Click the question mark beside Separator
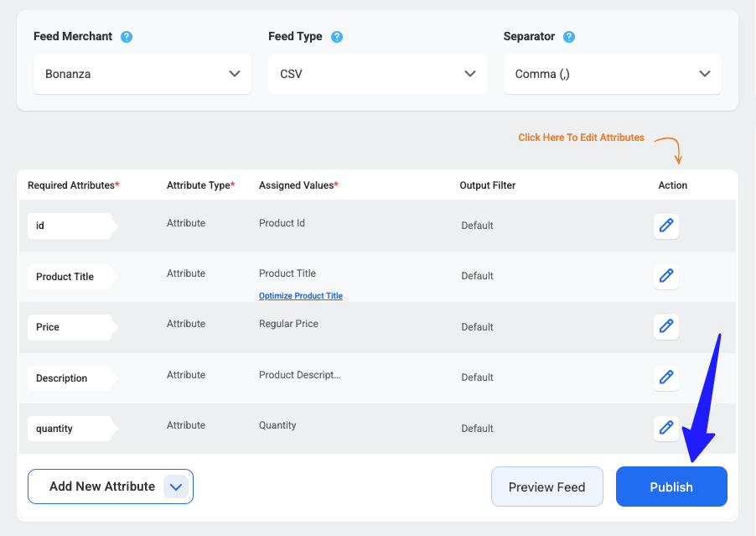Viewport: 756px width, 536px height. click(569, 37)
